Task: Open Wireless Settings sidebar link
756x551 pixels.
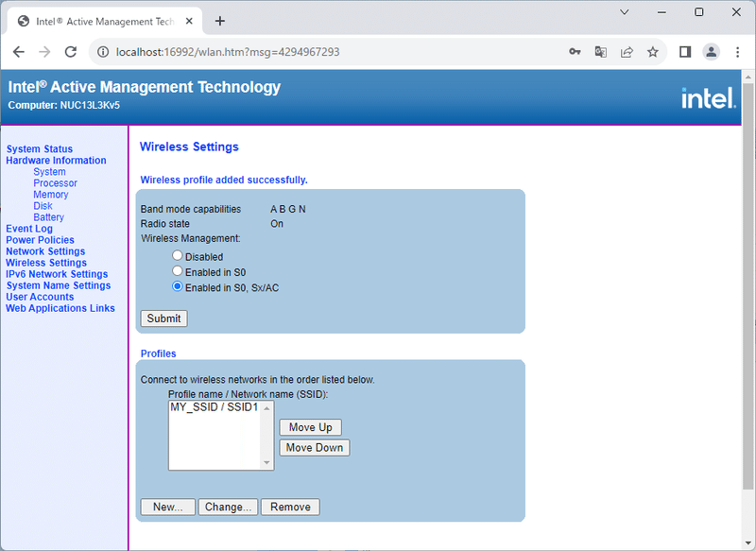Action: pyautogui.click(x=46, y=263)
